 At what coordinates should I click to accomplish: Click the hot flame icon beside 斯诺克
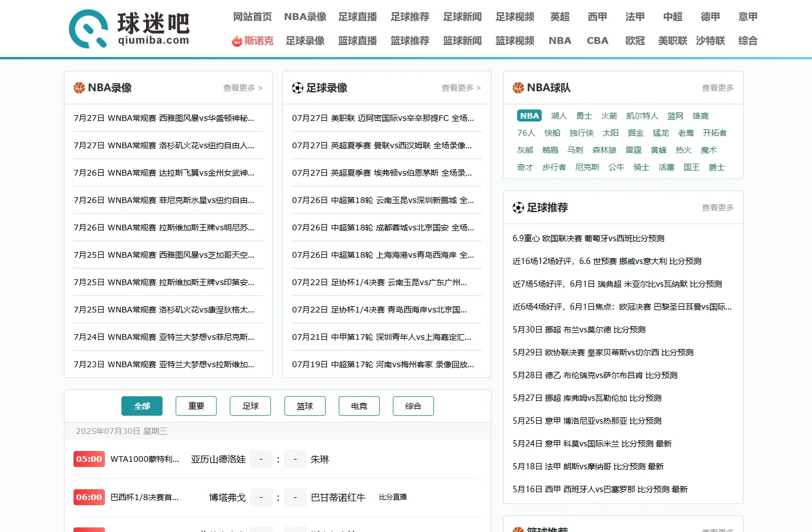237,41
